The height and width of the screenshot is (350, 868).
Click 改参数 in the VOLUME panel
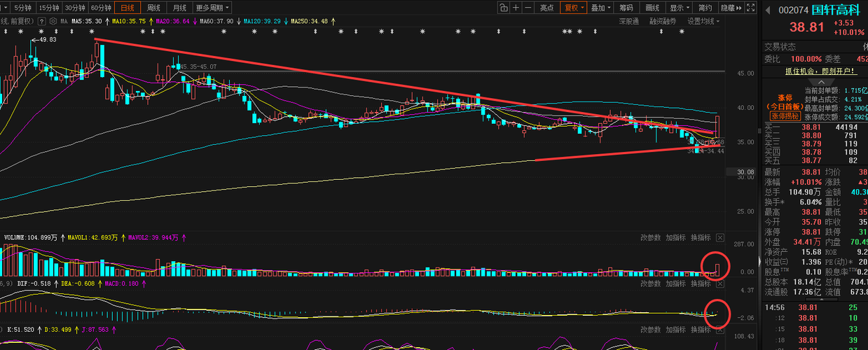tap(651, 237)
